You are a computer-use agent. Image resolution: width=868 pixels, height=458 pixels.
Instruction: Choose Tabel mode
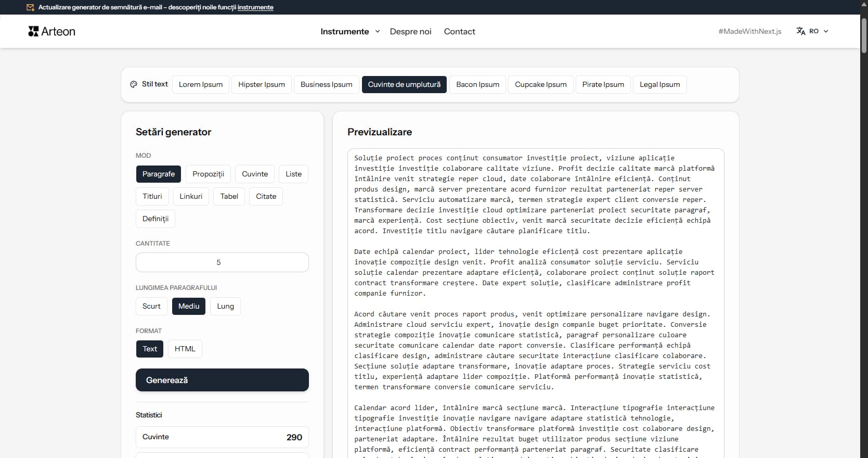(229, 196)
